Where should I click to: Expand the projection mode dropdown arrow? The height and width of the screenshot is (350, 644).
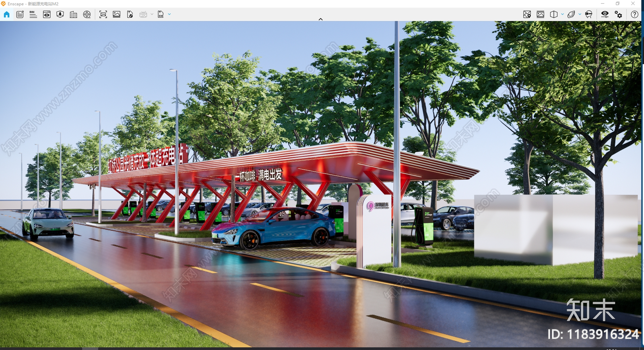click(x=562, y=14)
